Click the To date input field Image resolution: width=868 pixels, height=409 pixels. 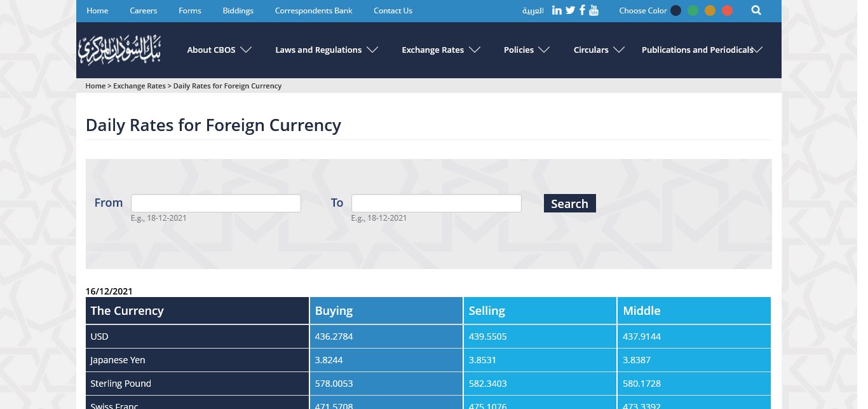click(436, 204)
